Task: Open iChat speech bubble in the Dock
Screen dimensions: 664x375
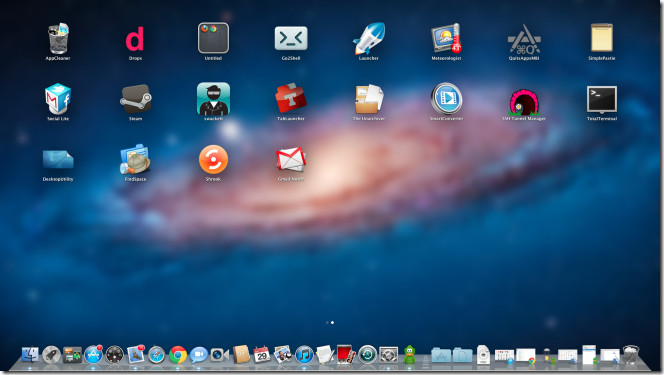Action: 199,355
